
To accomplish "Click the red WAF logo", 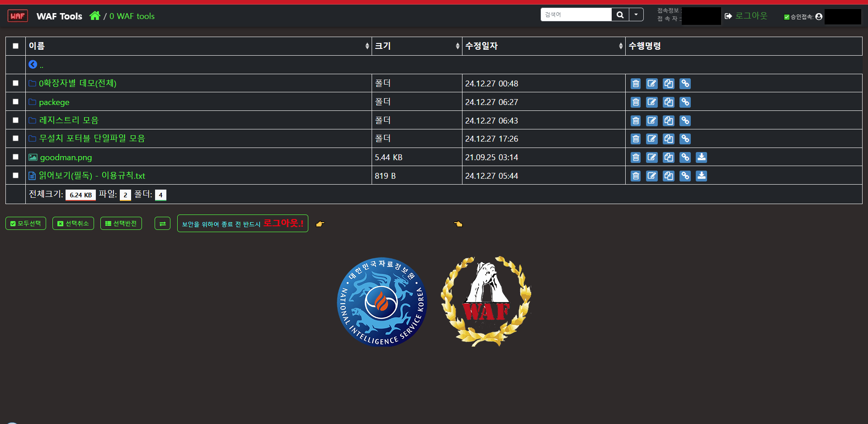I will click(x=18, y=16).
